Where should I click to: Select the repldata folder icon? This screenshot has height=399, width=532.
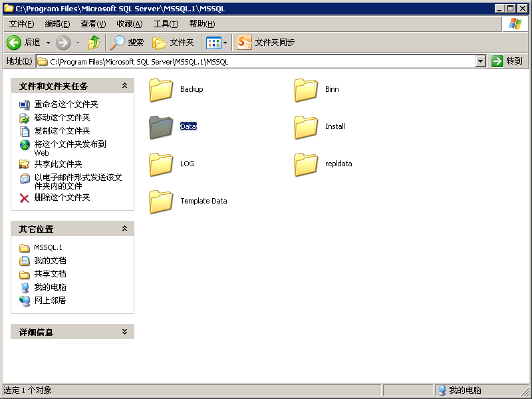pos(306,164)
